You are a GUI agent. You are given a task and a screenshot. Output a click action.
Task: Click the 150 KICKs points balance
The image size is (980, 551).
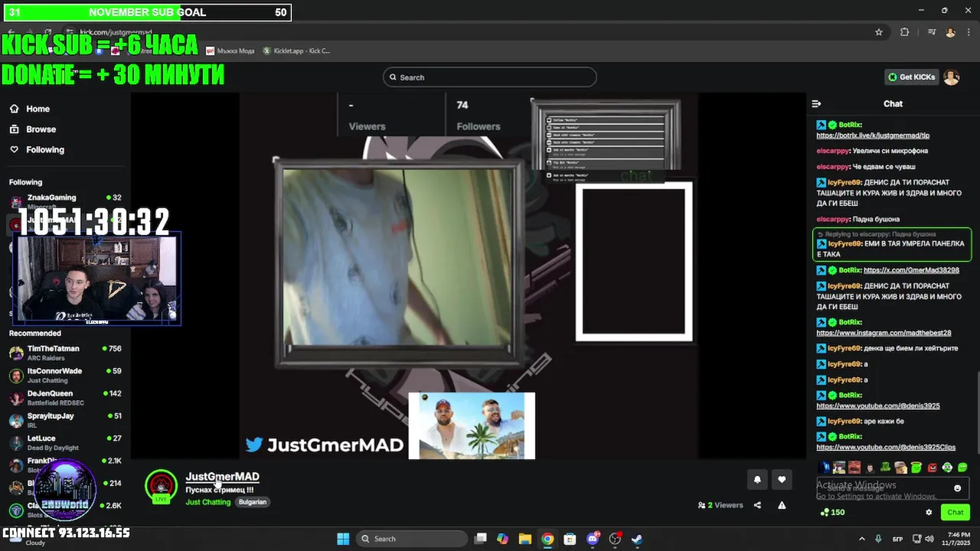[x=831, y=513]
